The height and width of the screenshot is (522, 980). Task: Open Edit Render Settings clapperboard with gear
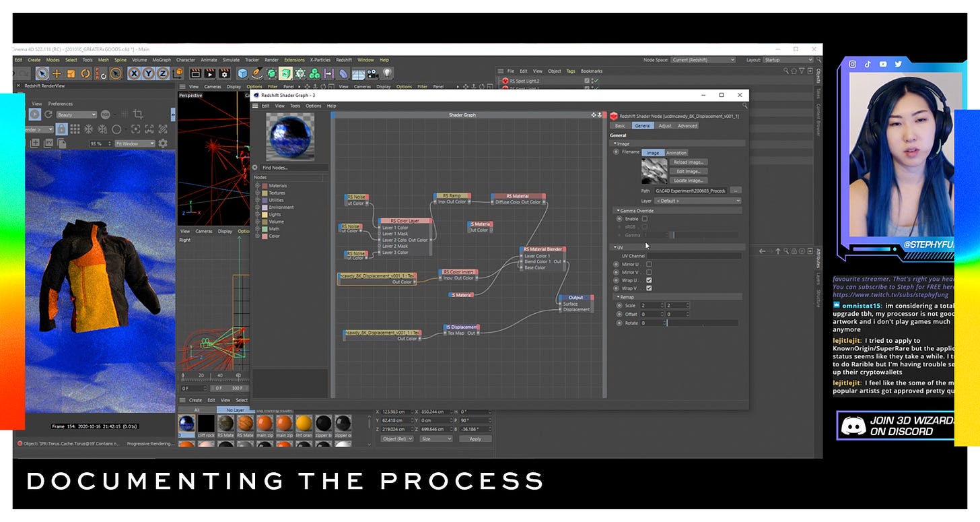225,73
